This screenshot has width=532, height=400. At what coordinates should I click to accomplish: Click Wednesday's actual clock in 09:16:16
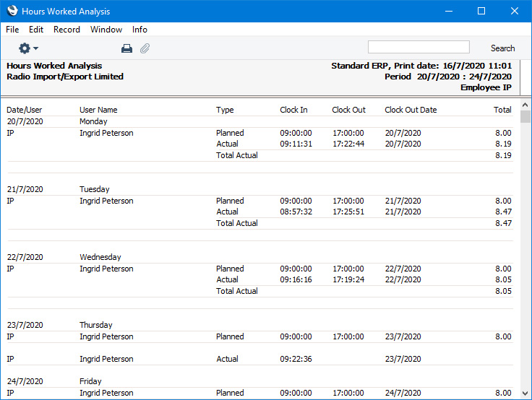pyautogui.click(x=296, y=279)
